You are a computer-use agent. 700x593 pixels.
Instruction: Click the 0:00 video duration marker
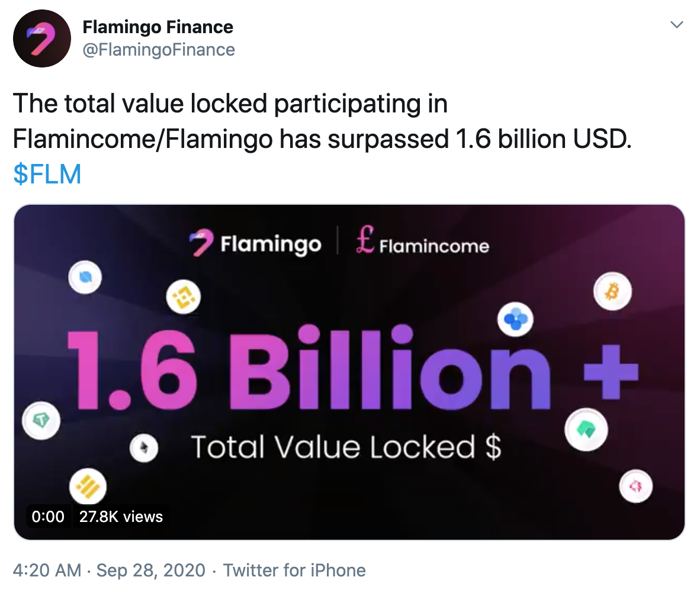[x=48, y=516]
